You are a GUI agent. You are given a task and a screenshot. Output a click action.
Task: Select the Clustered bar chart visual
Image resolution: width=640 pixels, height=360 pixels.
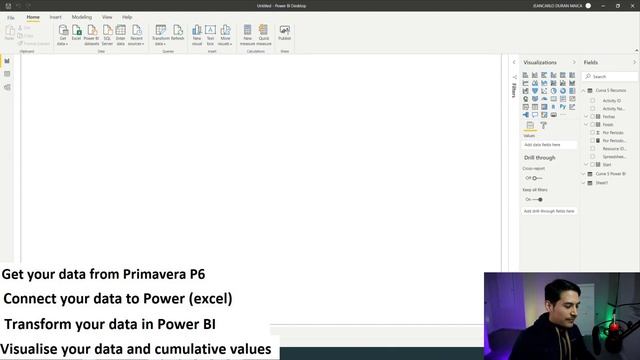point(544,75)
